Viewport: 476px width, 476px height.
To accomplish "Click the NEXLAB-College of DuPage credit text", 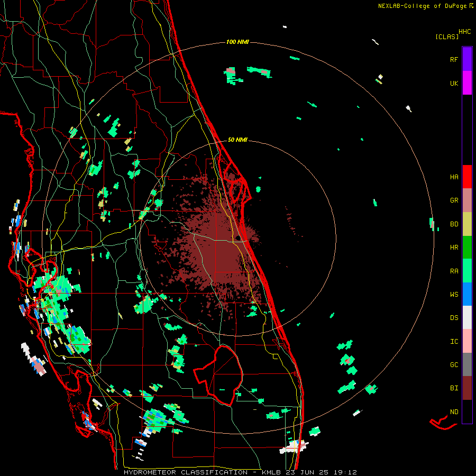I will [x=422, y=6].
